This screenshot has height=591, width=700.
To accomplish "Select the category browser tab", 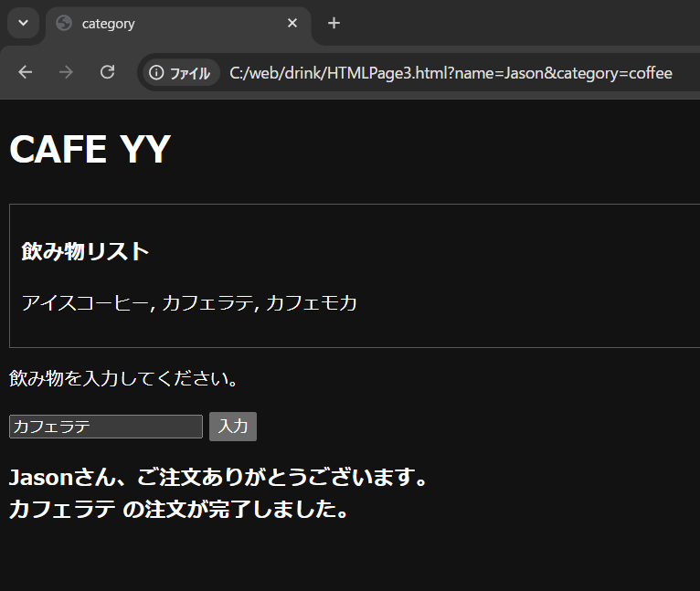I will coord(178,23).
